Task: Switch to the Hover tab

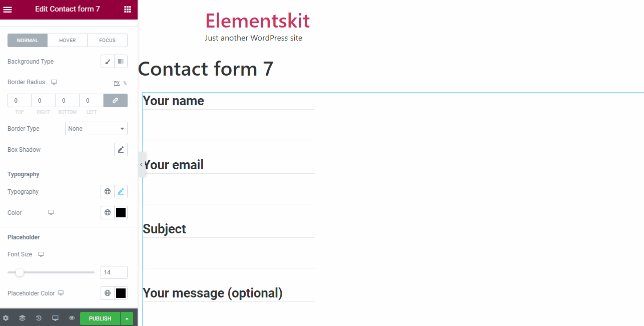Action: 68,41
